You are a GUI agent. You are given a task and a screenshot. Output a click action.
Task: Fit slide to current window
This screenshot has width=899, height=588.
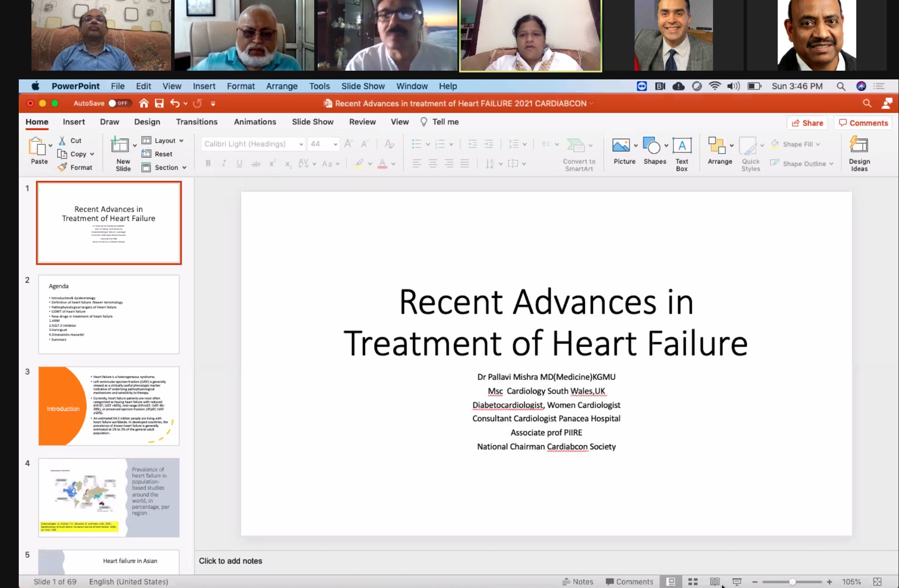pos(877,581)
